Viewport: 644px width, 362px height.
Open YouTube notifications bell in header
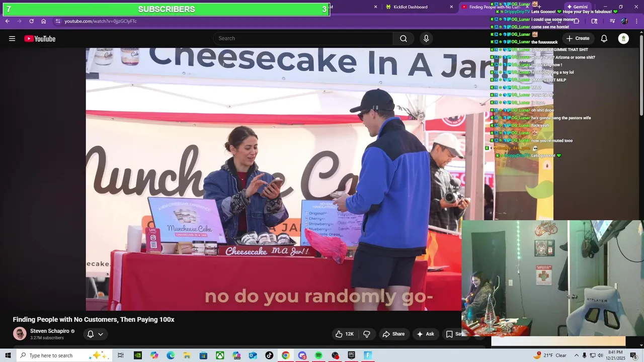point(604,39)
